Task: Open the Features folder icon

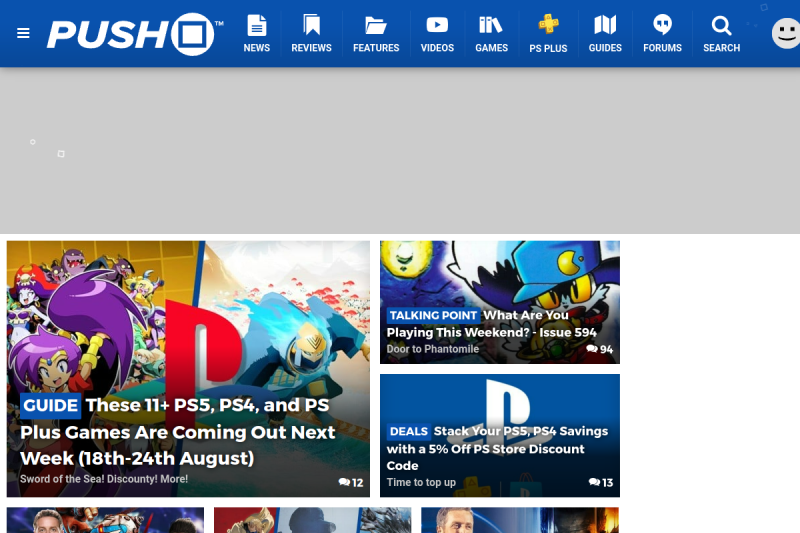Action: click(x=376, y=26)
